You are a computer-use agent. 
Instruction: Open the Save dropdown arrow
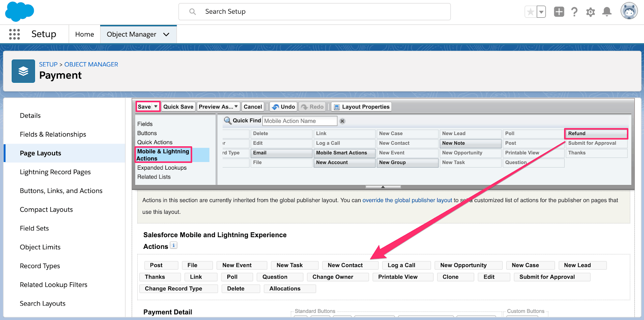(x=156, y=107)
